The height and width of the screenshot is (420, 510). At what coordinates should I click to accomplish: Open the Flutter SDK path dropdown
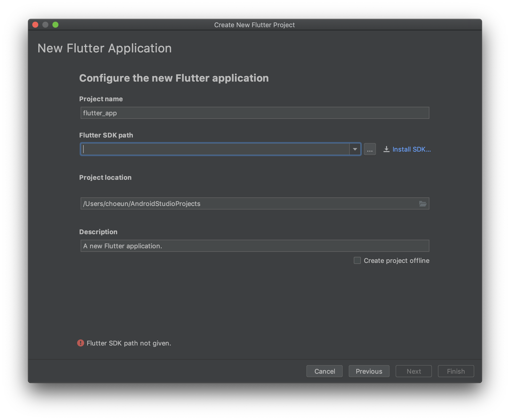coord(355,149)
